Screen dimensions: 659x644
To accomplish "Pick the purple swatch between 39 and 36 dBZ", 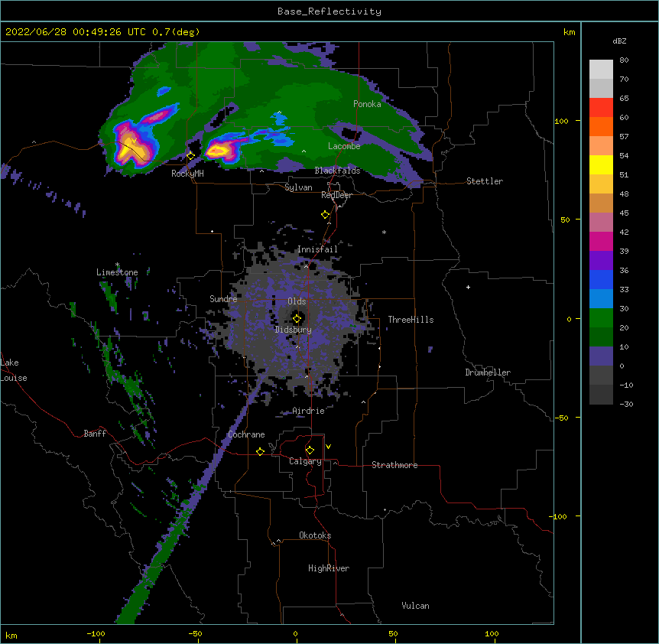I will pos(601,261).
